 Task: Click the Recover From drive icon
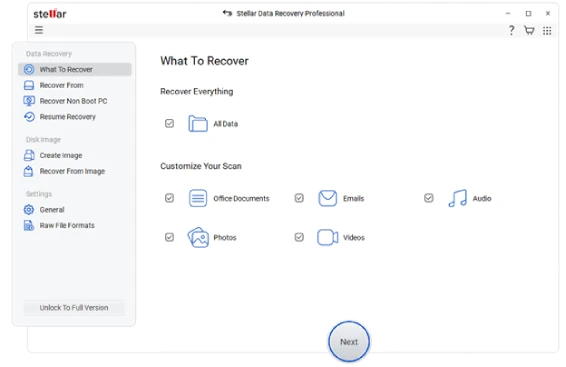coord(29,85)
